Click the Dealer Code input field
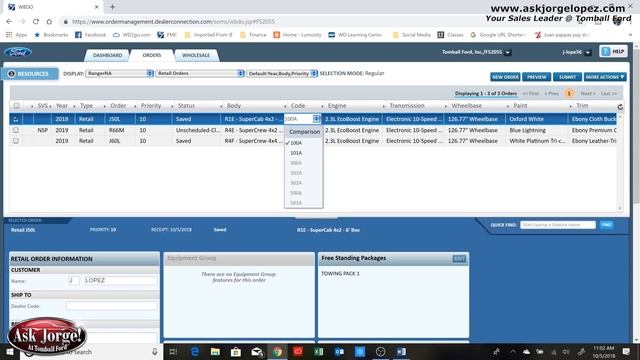 (x=111, y=306)
